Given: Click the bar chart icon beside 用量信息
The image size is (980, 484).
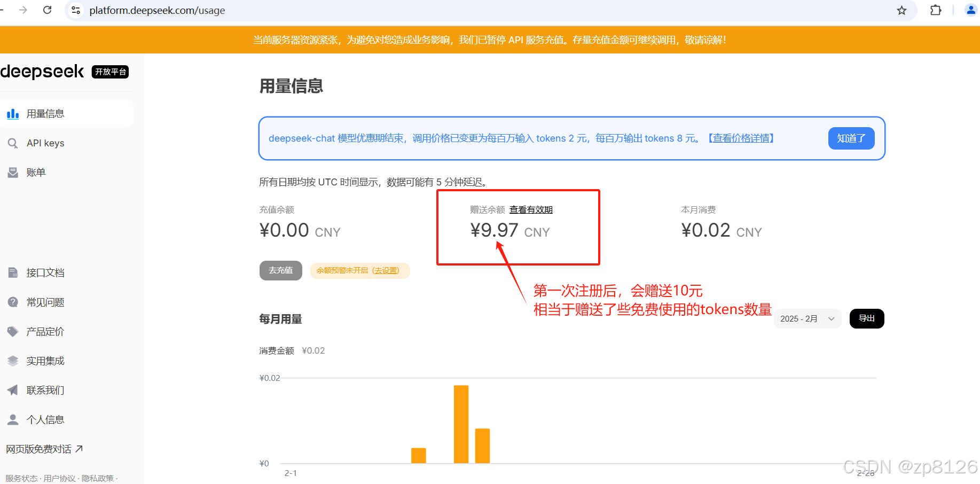Looking at the screenshot, I should click(13, 114).
